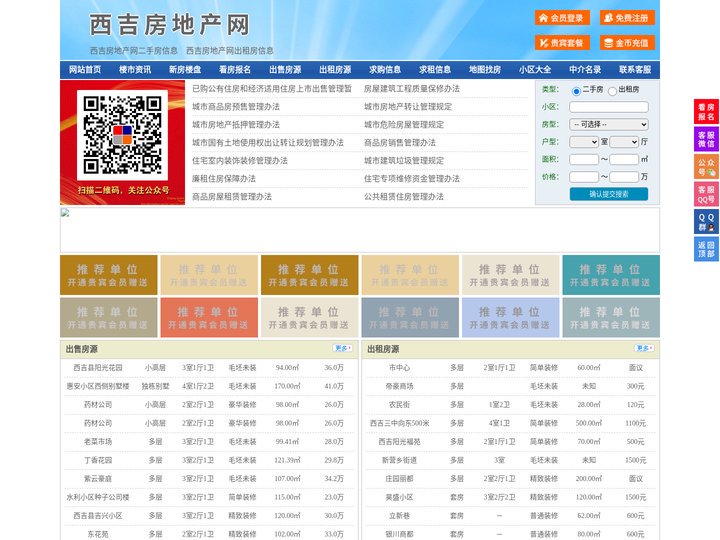Open 城市危险房屋管理规定 link

404,124
